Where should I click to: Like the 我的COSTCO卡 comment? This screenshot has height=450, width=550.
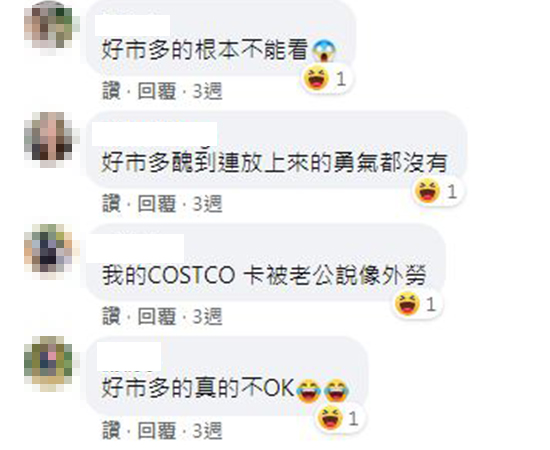111,316
